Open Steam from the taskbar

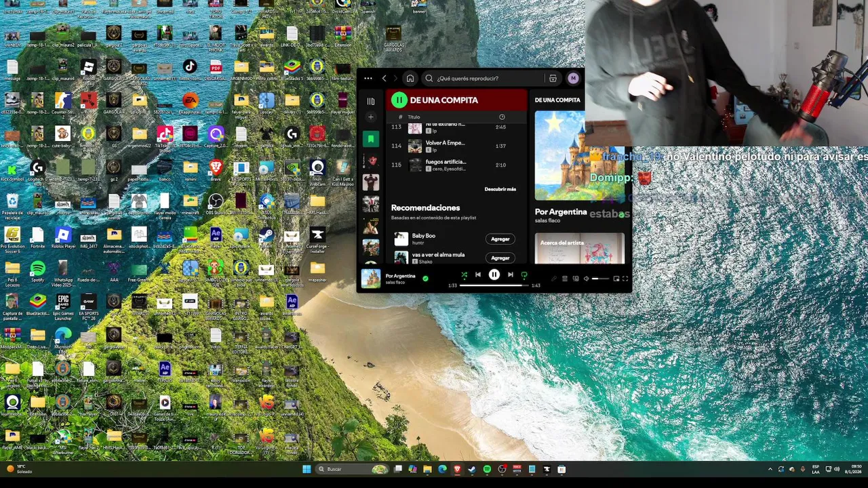click(x=472, y=469)
